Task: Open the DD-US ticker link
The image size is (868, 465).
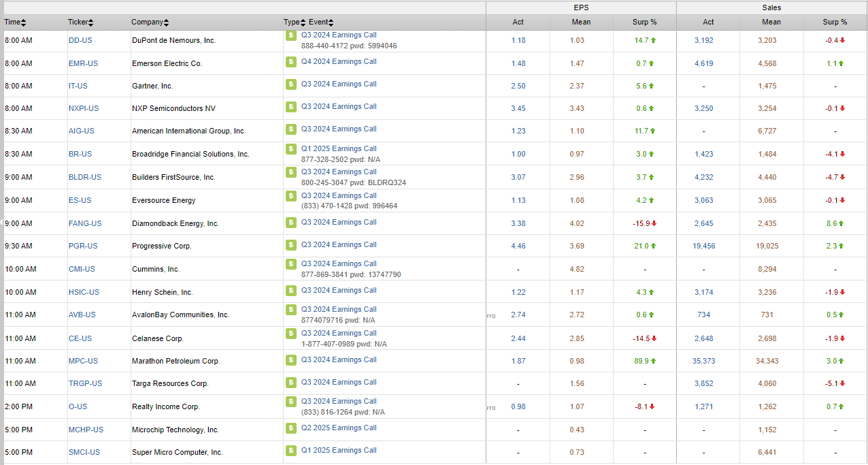Action: pyautogui.click(x=80, y=40)
